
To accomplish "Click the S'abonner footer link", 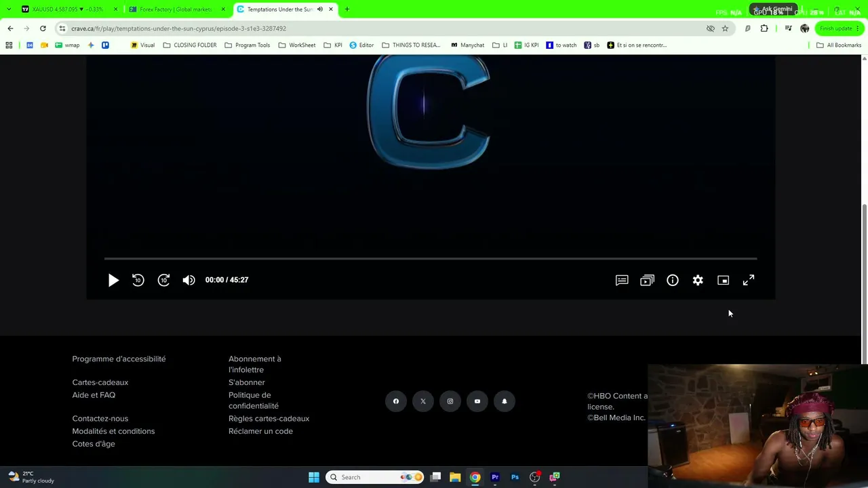I will [x=247, y=382].
